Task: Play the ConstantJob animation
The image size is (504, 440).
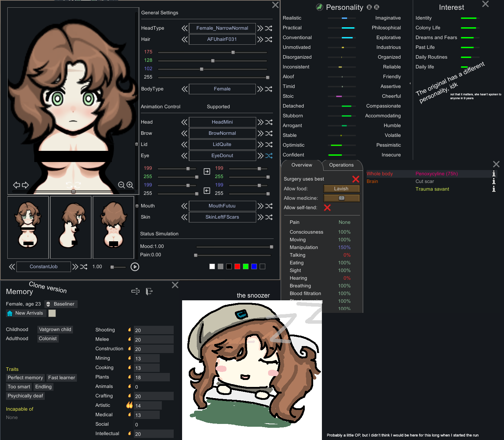Action: click(135, 267)
